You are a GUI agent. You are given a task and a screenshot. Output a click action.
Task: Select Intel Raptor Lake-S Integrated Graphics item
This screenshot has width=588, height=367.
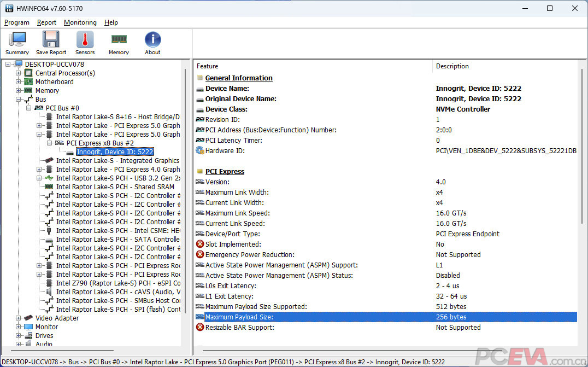117,161
